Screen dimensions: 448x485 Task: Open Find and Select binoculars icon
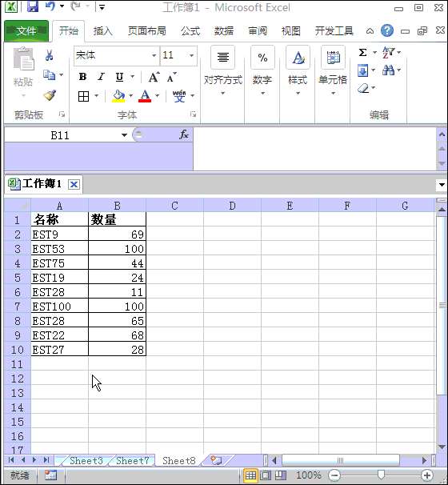pyautogui.click(x=388, y=70)
